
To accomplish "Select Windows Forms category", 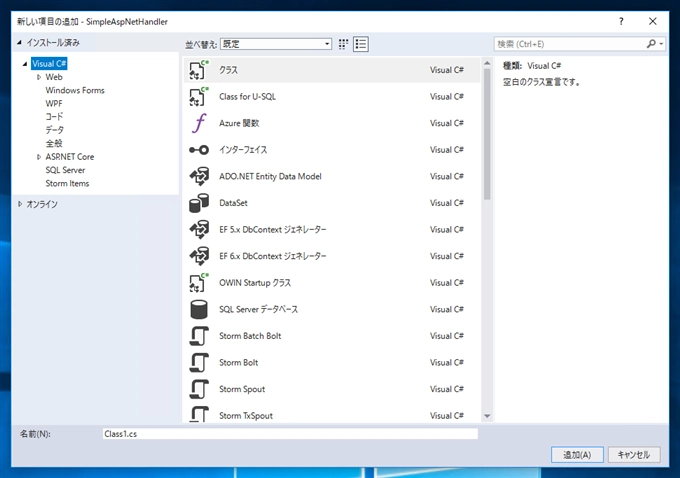I will [x=75, y=90].
